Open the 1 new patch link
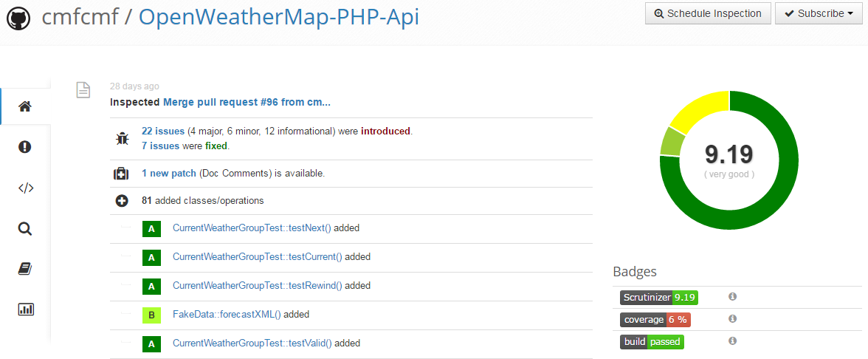868x359 pixels. 169,174
